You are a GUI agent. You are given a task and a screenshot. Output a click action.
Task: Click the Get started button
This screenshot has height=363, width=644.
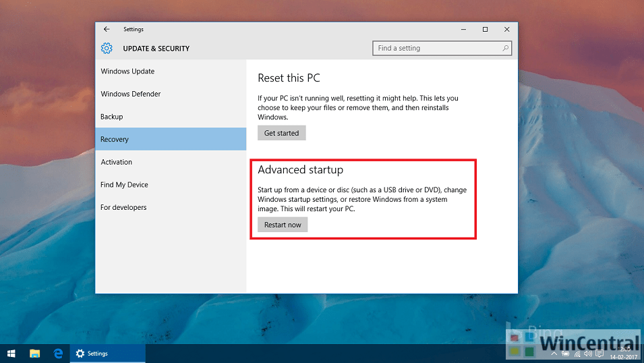(282, 133)
